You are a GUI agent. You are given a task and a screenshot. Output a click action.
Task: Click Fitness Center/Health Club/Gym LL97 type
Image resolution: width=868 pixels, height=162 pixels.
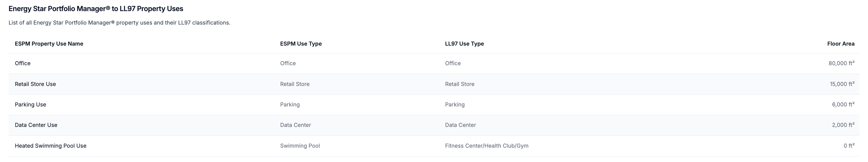486,146
